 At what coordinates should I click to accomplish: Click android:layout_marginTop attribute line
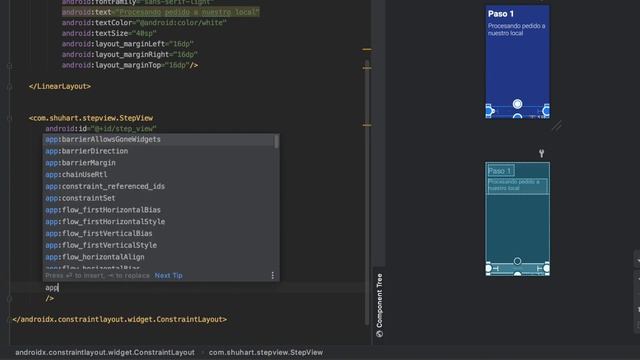coord(130,65)
